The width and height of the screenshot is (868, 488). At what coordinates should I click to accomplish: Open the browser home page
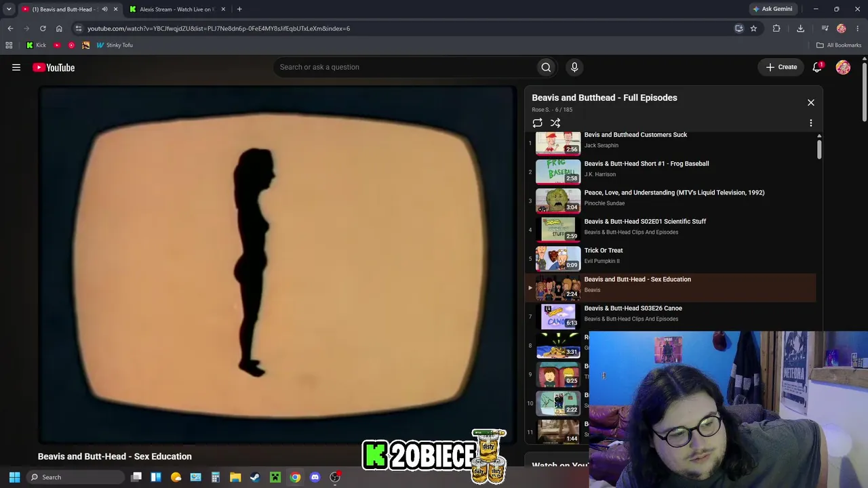(x=59, y=28)
